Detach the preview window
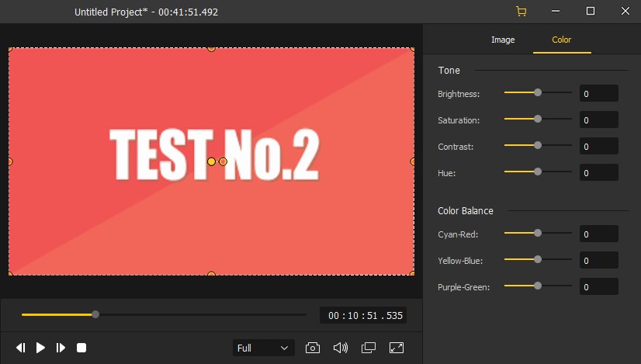The height and width of the screenshot is (364, 641). point(369,348)
